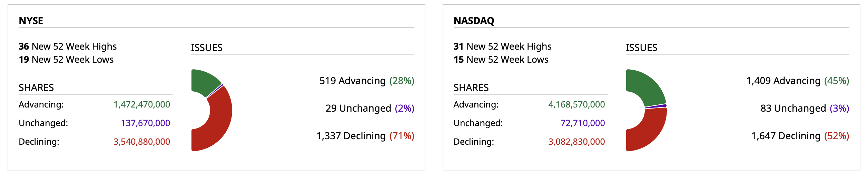Click NYSE unchanged shares value 137,670,000
The height and width of the screenshot is (184, 868).
pyautogui.click(x=145, y=123)
